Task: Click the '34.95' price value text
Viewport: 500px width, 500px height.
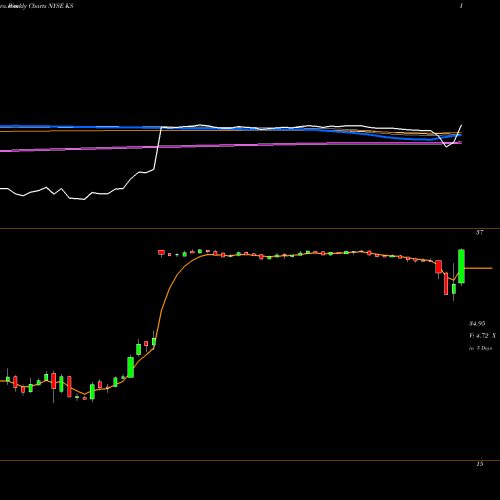Action: coord(477,323)
